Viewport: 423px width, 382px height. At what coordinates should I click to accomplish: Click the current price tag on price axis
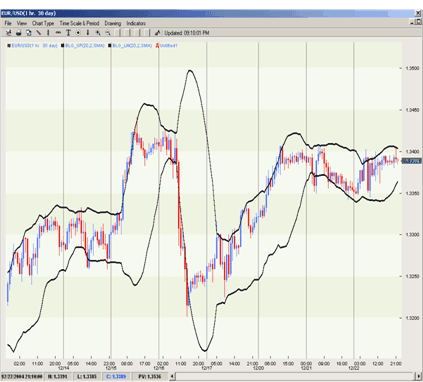pyautogui.click(x=411, y=161)
